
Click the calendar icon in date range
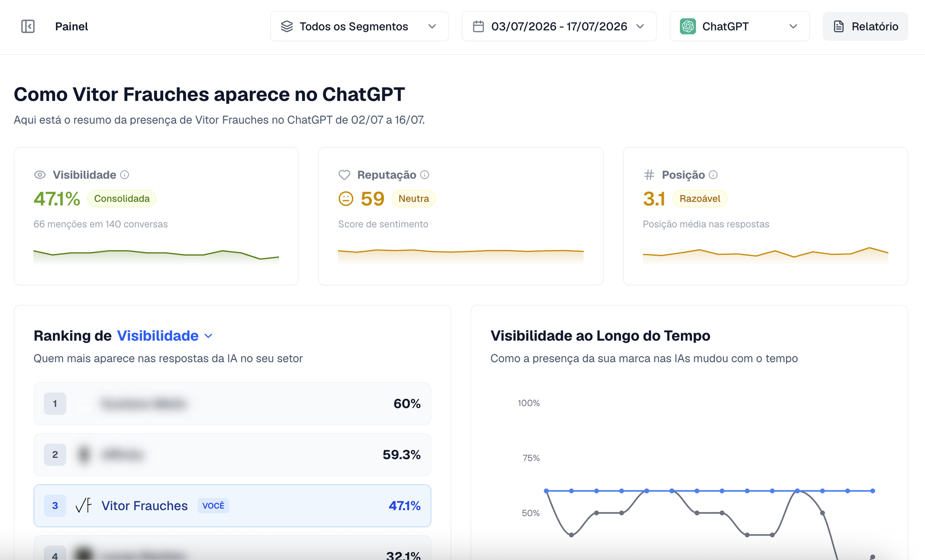(x=478, y=26)
